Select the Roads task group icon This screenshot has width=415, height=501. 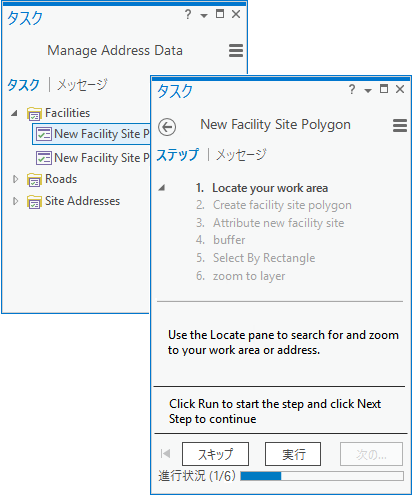click(34, 180)
